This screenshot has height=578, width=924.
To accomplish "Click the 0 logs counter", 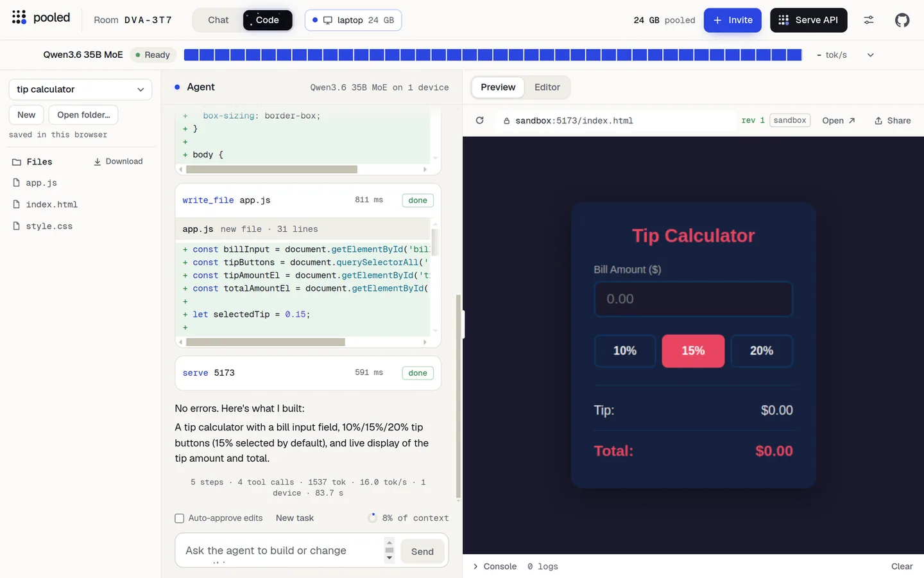I will click(x=543, y=566).
